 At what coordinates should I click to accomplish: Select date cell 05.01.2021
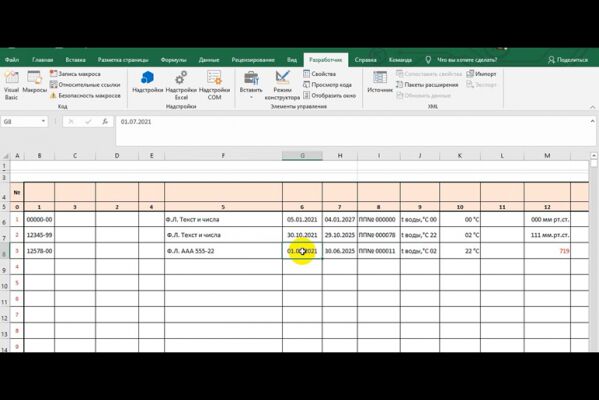coord(302,220)
